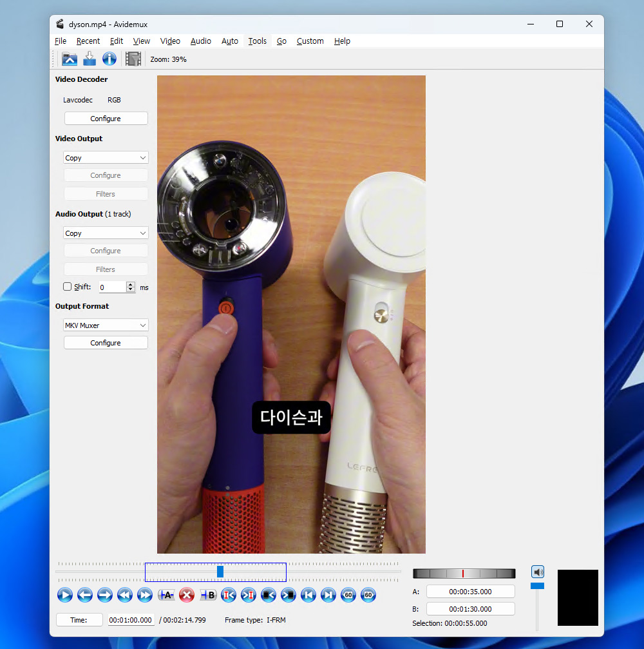Click the Save Video toolbar icon

tap(90, 59)
